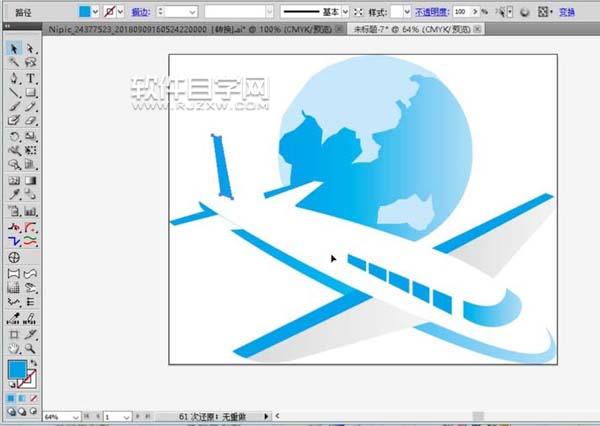Open the 不透明度 opacity link

[x=432, y=12]
